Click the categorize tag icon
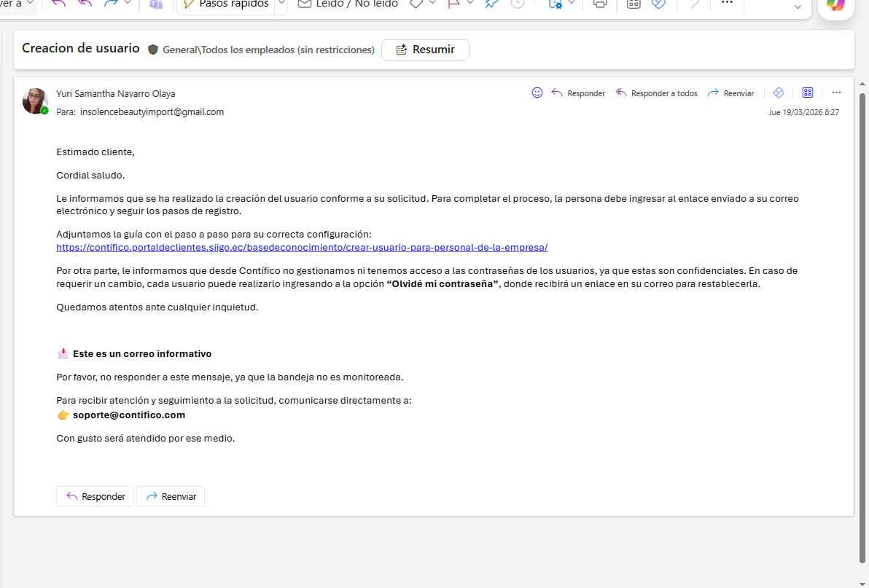 pos(416,4)
